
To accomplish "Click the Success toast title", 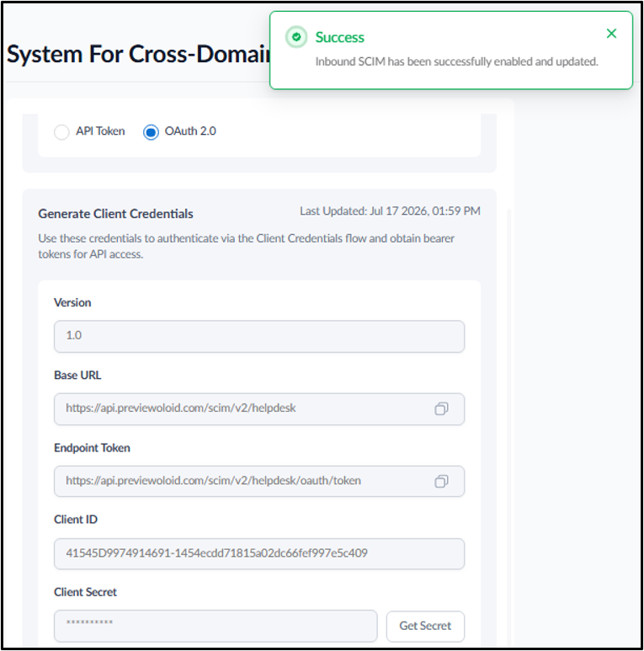I will click(340, 37).
